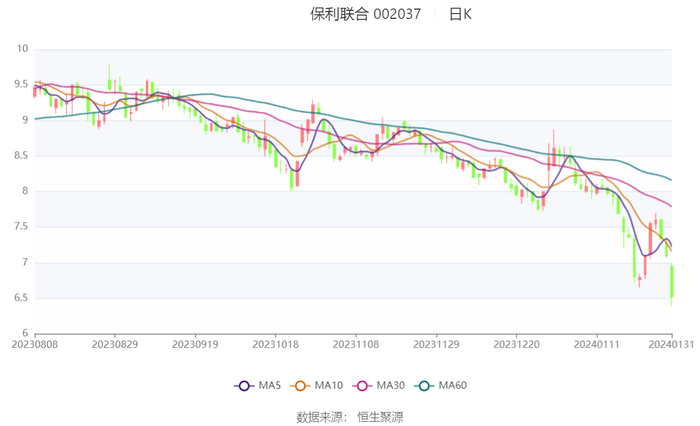This screenshot has width=700, height=426.
Task: Click the 20230808 date on the x-axis
Action: [35, 343]
